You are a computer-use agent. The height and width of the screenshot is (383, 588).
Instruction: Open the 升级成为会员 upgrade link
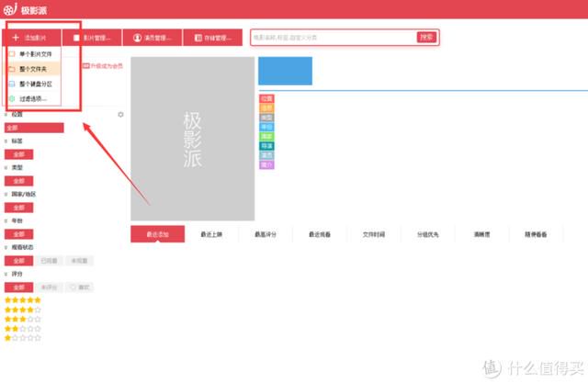click(103, 66)
